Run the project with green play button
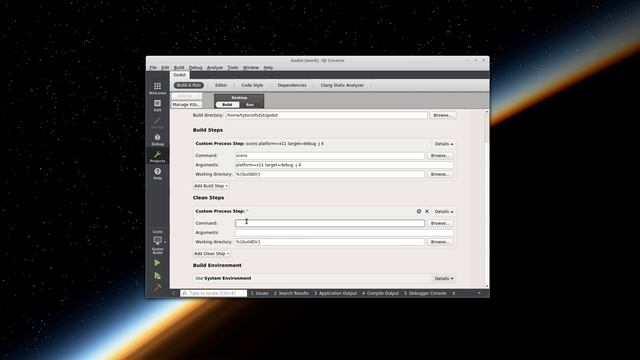The image size is (640, 360). coord(157,263)
